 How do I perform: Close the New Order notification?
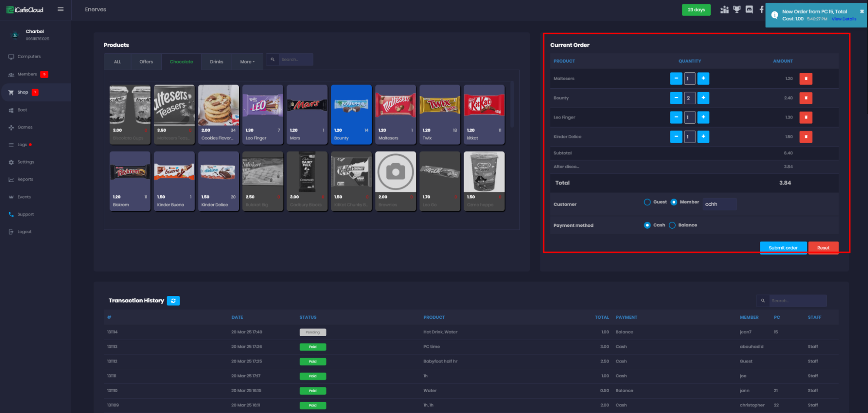tap(862, 11)
